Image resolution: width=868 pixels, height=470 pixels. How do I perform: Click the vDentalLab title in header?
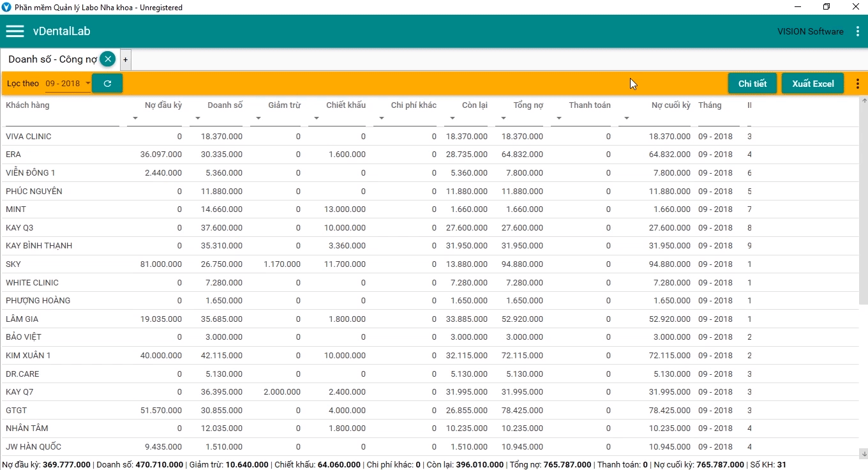coord(62,31)
